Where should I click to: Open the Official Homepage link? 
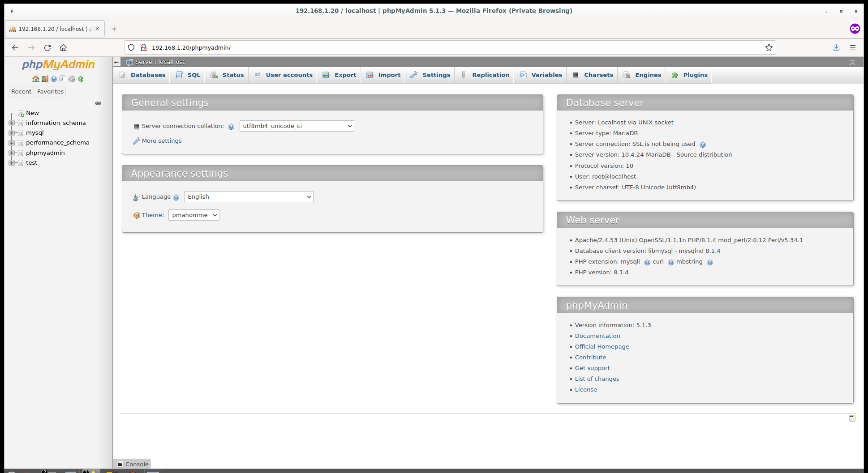[602, 347]
